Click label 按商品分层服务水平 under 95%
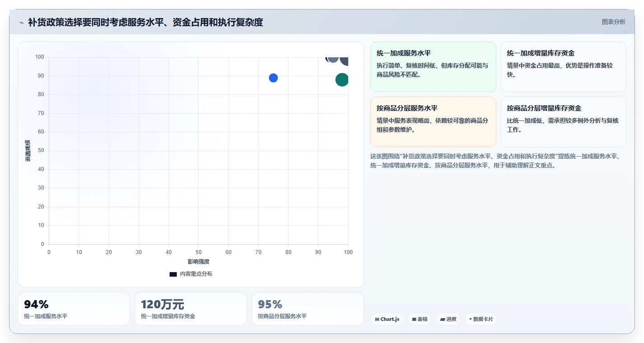The width and height of the screenshot is (644, 343). click(x=282, y=316)
